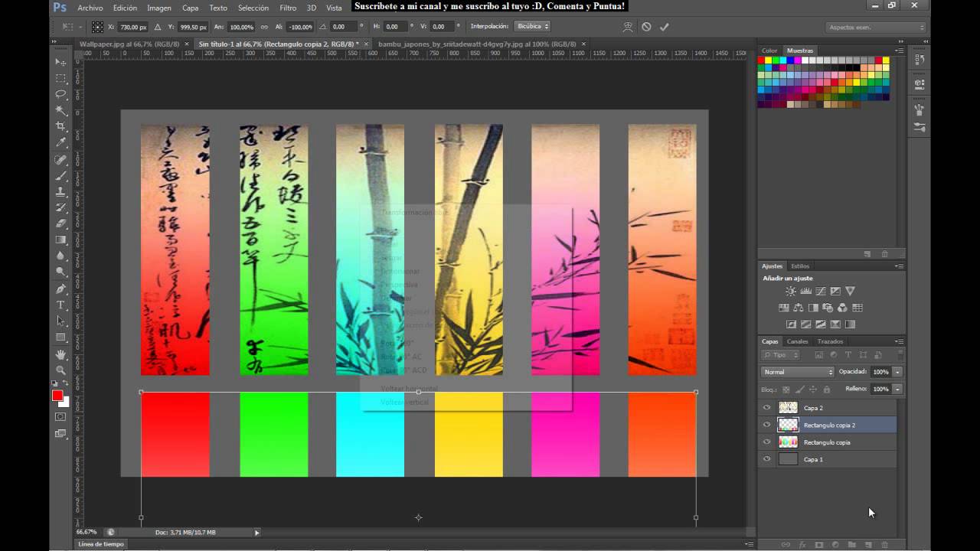Select the Eyedropper tool
980x551 pixels.
(x=61, y=142)
